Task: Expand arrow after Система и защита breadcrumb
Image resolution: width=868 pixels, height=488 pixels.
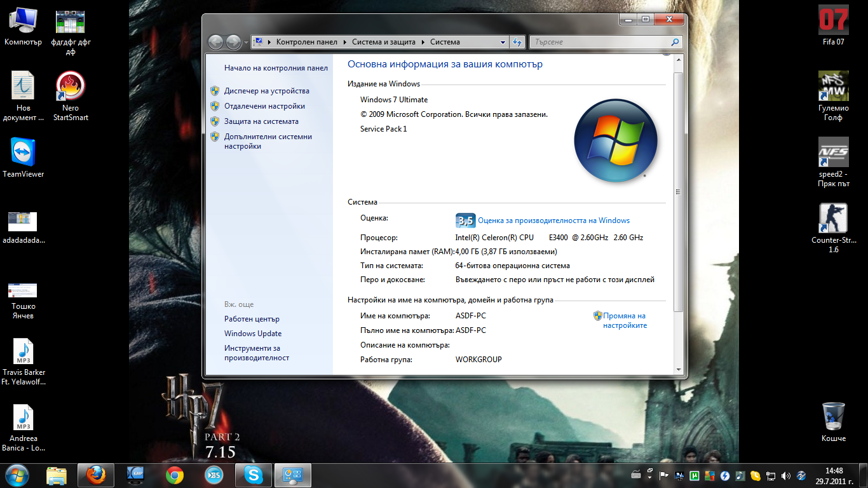Action: click(422, 42)
